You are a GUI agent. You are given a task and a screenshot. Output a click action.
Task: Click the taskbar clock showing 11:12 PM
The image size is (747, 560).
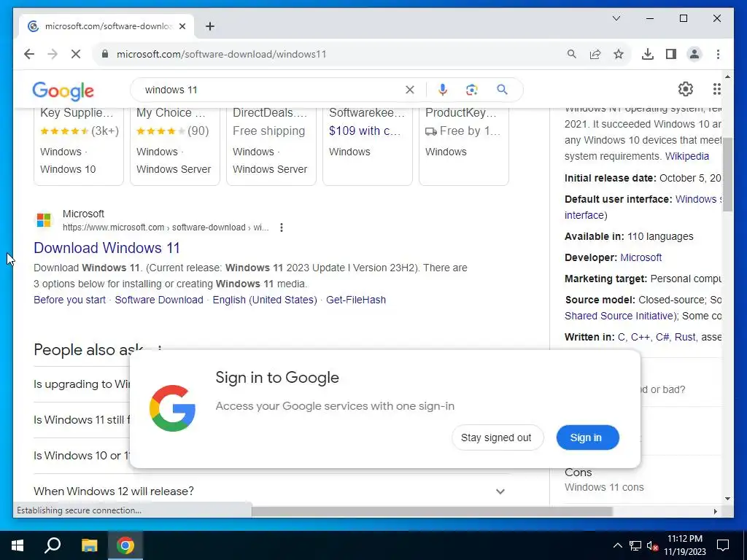(x=684, y=545)
